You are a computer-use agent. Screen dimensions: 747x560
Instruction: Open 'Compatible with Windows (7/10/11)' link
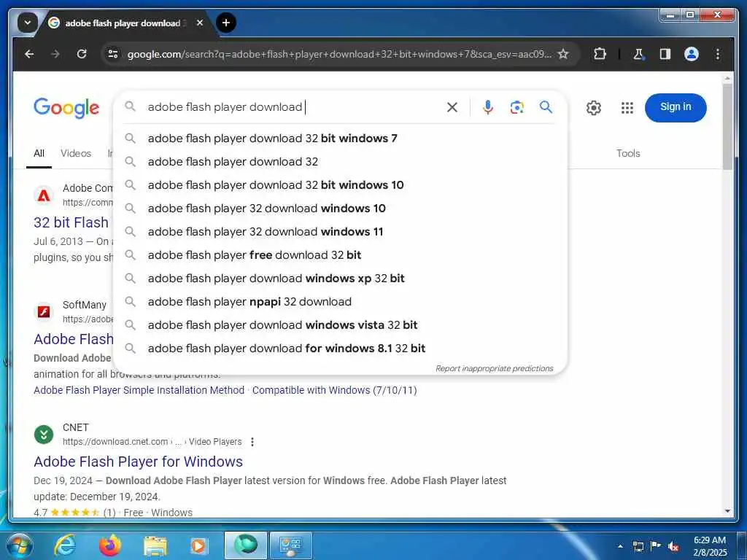pos(334,390)
